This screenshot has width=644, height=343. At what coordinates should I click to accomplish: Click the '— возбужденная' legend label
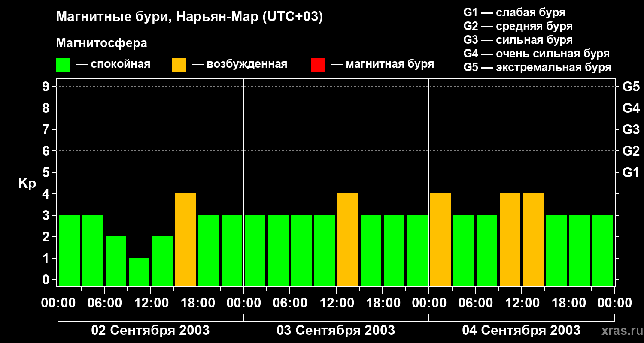[240, 65]
